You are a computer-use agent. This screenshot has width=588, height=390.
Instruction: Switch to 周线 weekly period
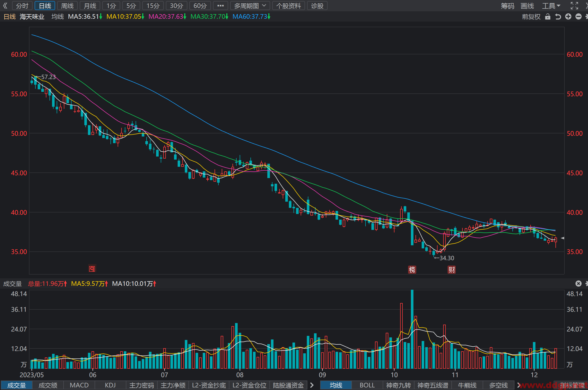click(x=67, y=6)
